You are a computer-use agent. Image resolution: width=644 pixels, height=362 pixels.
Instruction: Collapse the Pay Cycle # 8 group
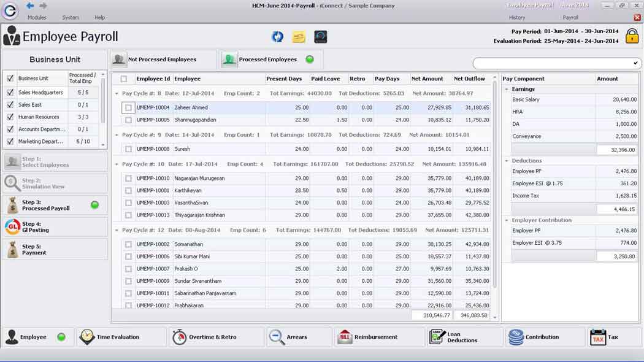coord(117,93)
